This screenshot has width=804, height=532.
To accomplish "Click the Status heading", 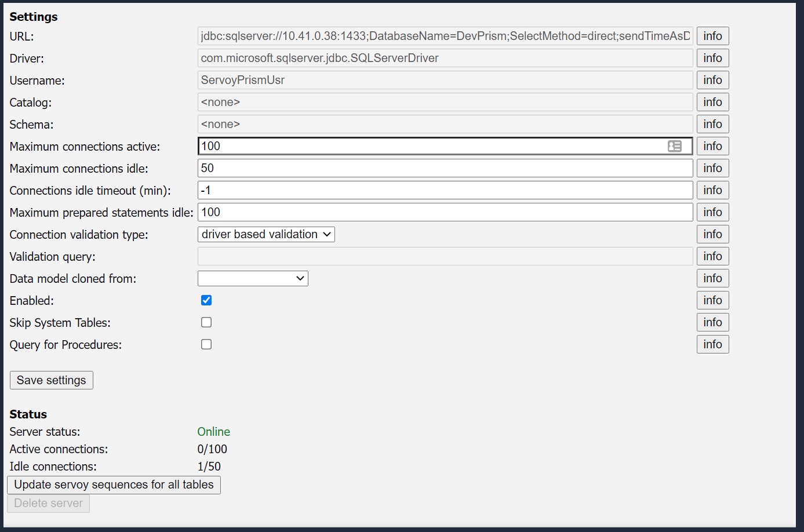I will (28, 414).
